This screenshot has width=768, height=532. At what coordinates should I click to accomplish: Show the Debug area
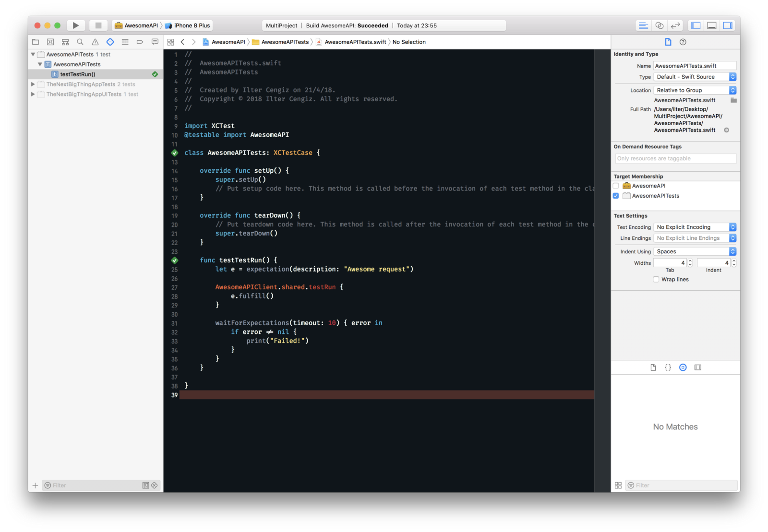click(712, 25)
